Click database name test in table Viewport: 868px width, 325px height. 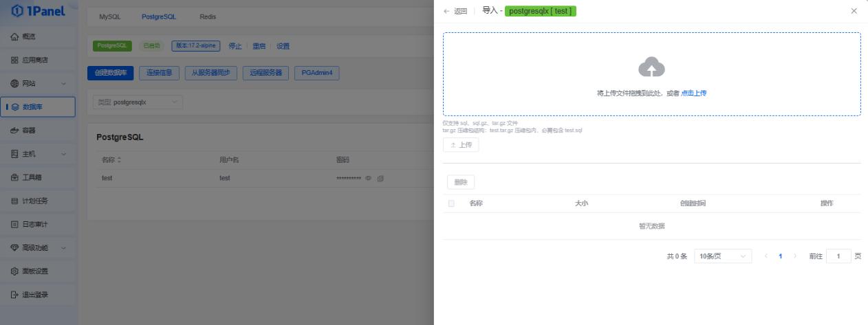(107, 178)
